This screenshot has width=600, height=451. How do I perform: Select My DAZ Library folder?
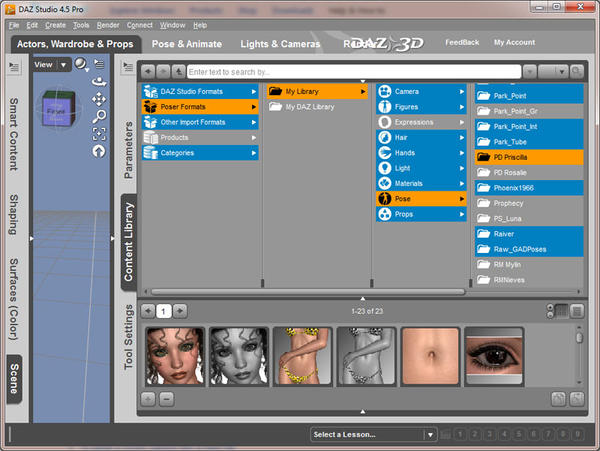coord(317,107)
